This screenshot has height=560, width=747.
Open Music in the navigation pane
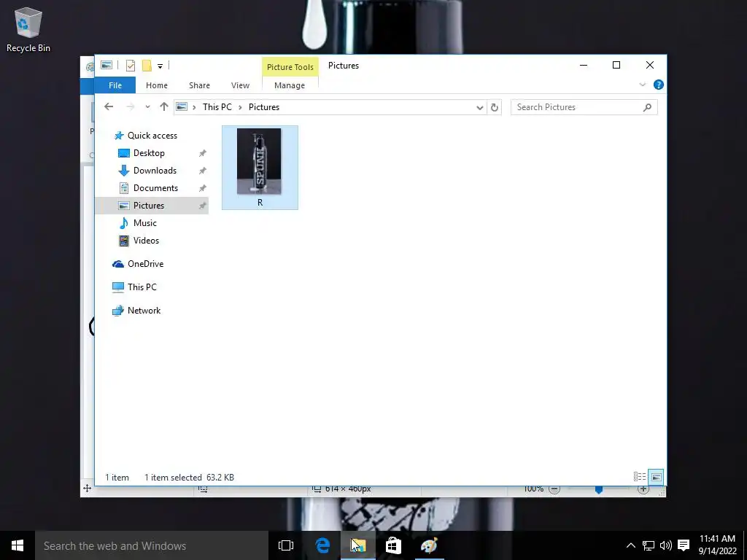click(x=145, y=223)
